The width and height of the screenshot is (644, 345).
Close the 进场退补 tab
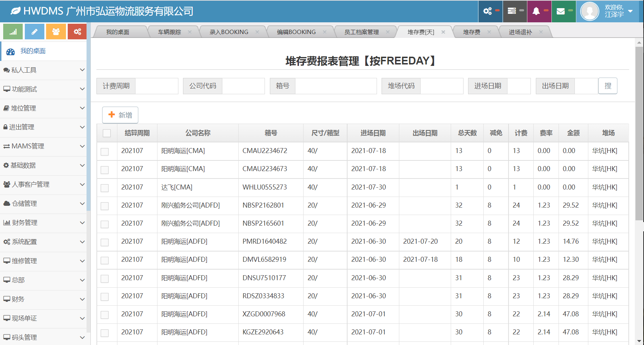[x=541, y=32]
